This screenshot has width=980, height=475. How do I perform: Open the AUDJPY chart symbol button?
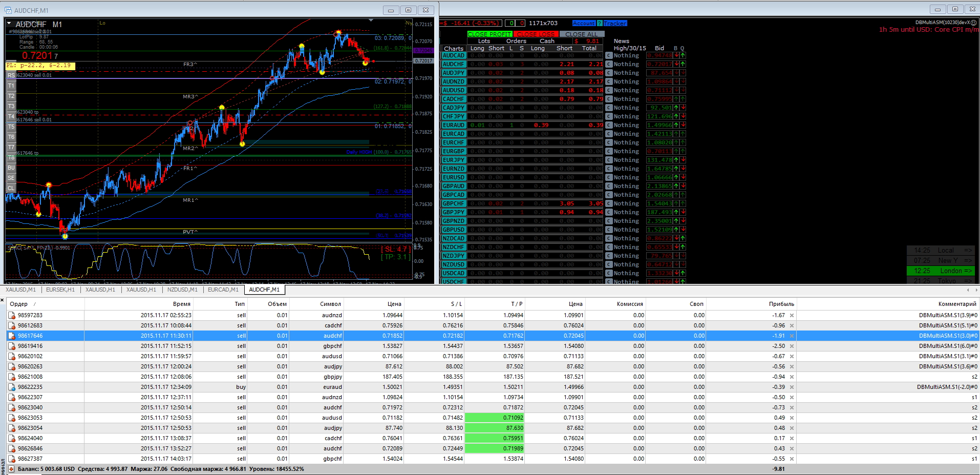click(x=453, y=73)
